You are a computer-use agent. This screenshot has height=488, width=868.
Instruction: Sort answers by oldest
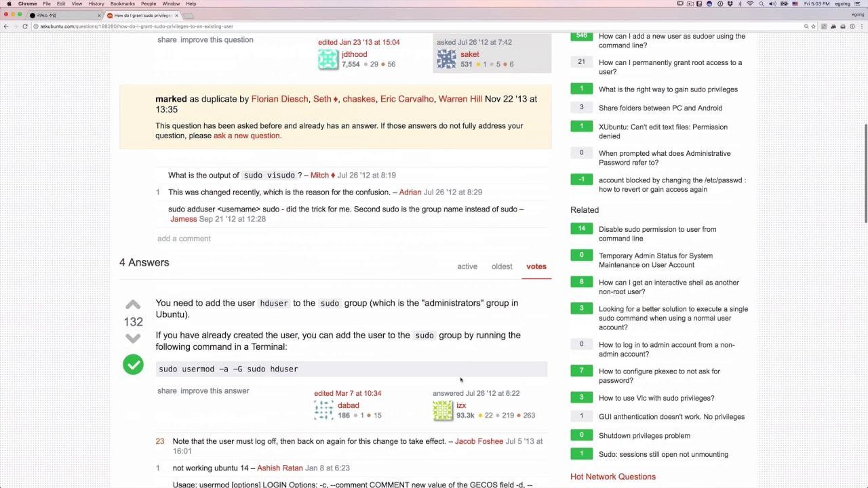point(502,266)
